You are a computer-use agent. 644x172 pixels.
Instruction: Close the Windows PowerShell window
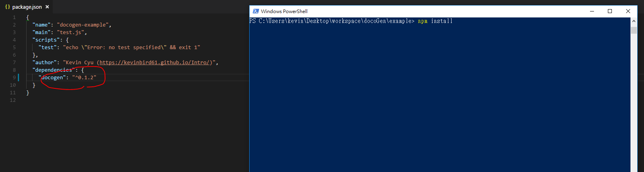628,11
